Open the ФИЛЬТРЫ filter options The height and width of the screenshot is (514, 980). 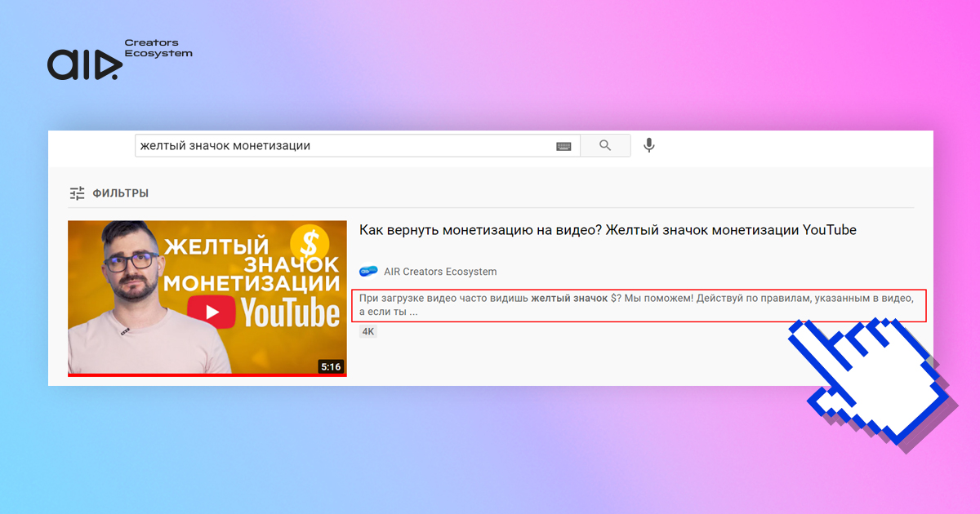pos(109,193)
